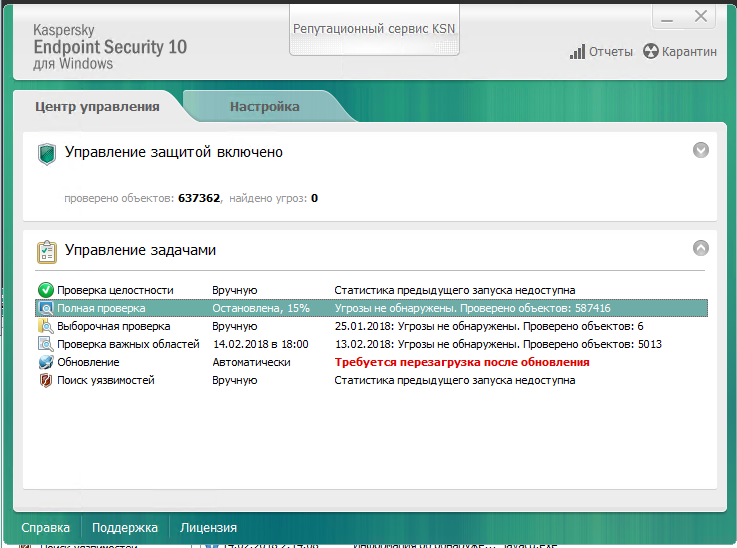Select the Центр управления tab
This screenshot has height=548, width=737.
pos(97,107)
